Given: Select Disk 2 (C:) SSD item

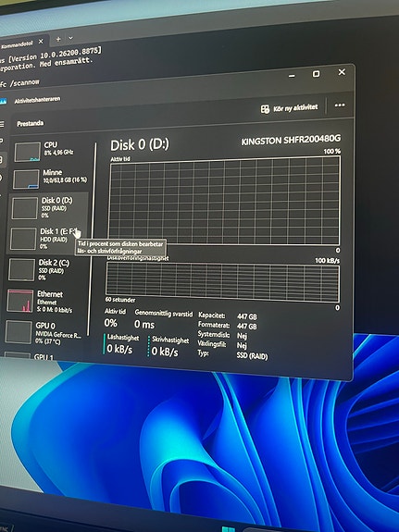Looking at the screenshot, I should (x=45, y=270).
